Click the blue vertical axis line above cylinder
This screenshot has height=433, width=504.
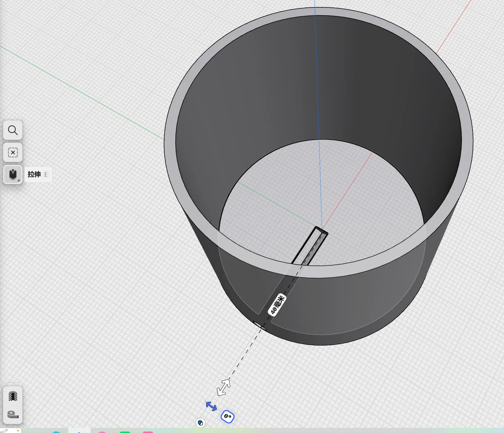(x=315, y=4)
